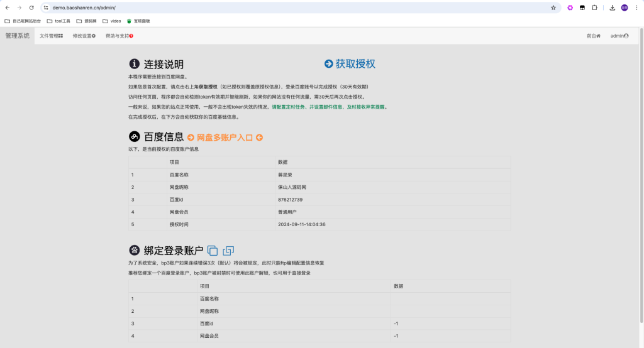Image resolution: width=644 pixels, height=348 pixels.
Task: Click the 连接说明 info circle icon
Action: click(x=135, y=63)
